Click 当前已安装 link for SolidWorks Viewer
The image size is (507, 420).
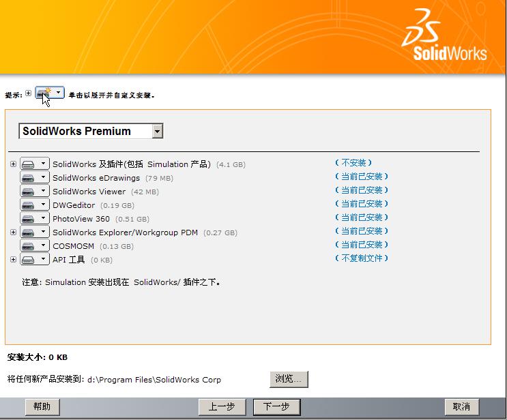point(362,190)
